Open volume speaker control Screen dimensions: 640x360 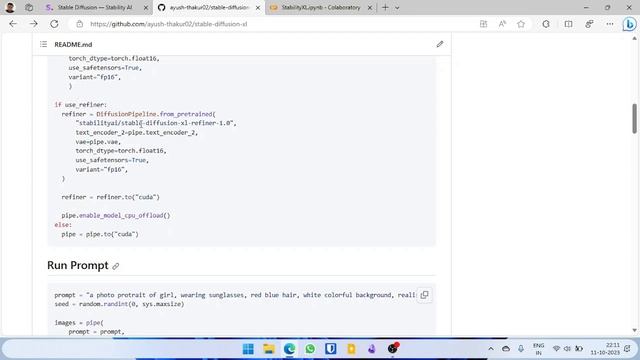point(567,349)
